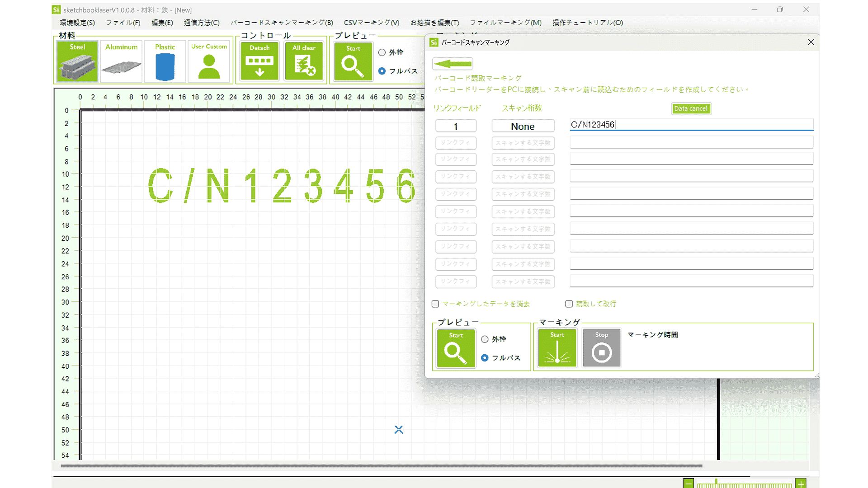Select フルパス radio in main preview
The image size is (868, 488).
tap(382, 71)
